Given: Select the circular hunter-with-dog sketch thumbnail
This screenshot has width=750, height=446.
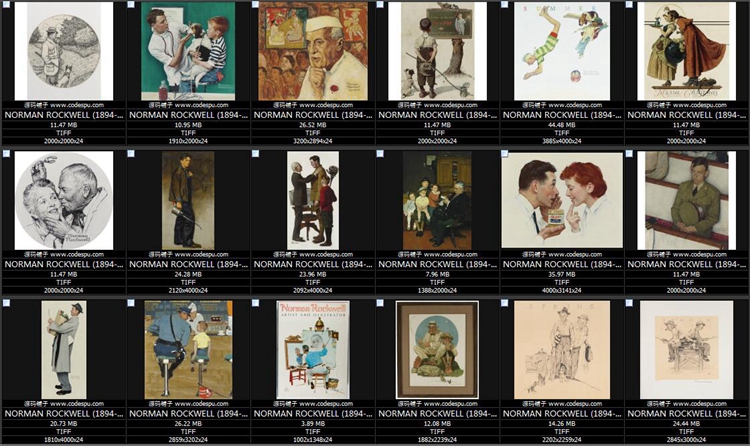Looking at the screenshot, I should [x=64, y=51].
